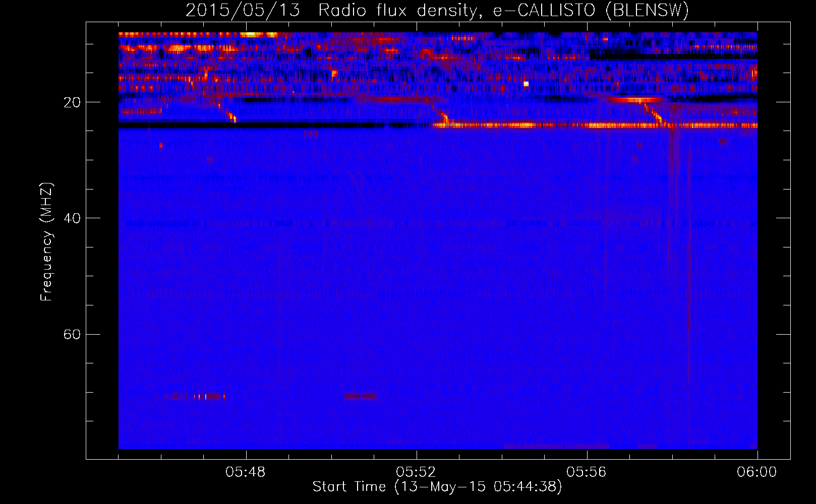This screenshot has height=504, width=816.
Task: Click the '05:56' time tick label
Action: click(587, 472)
